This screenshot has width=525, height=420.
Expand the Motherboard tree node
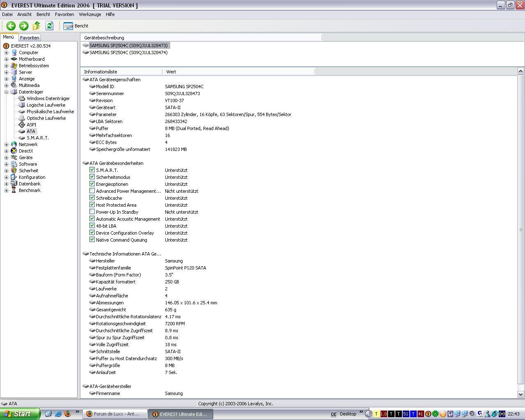point(6,59)
